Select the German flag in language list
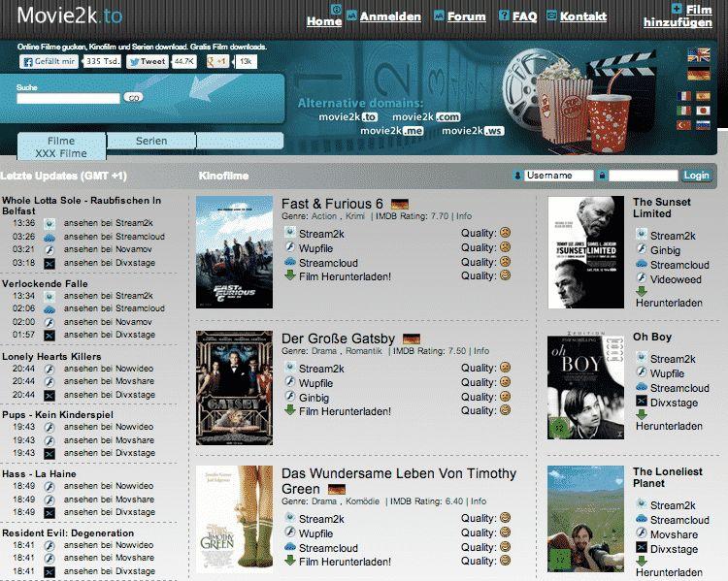 tap(698, 74)
